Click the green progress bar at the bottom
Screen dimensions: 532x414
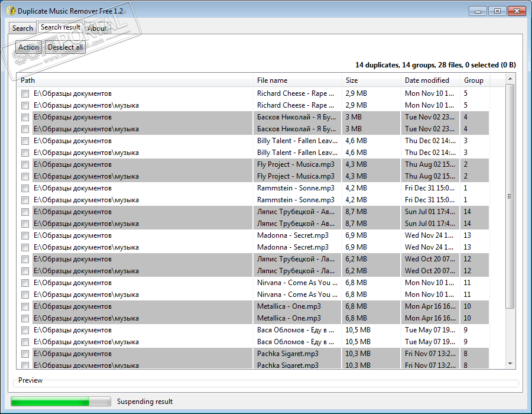click(61, 402)
